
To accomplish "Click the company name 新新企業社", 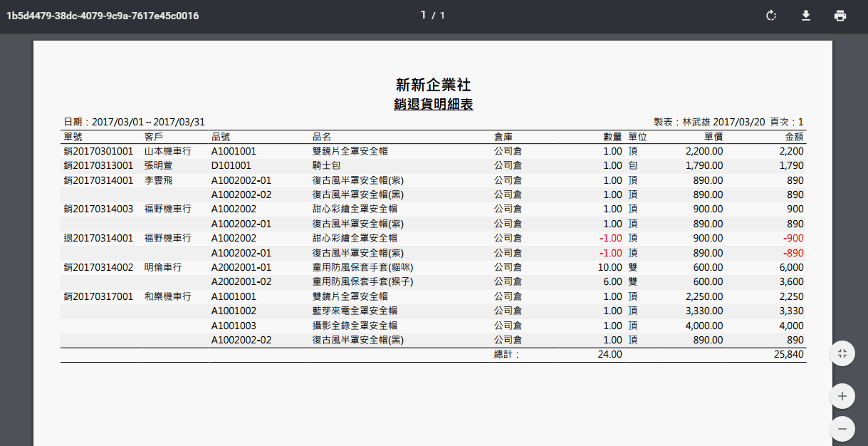I will (x=434, y=85).
